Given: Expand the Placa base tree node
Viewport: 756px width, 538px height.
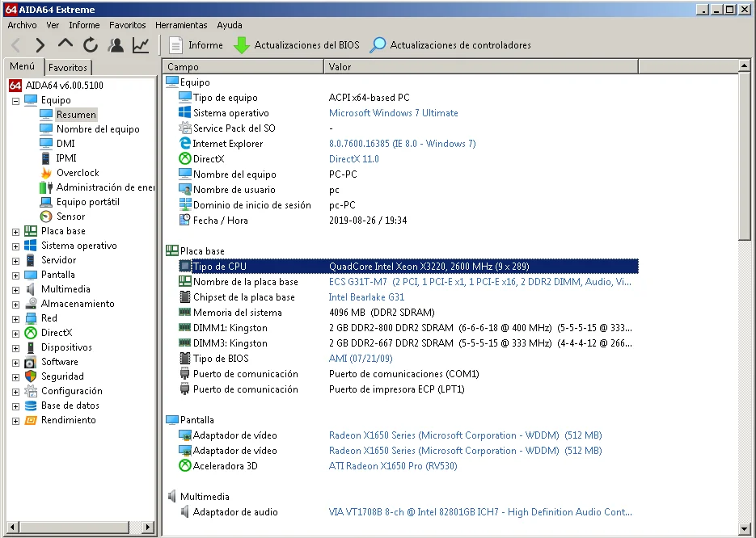Looking at the screenshot, I should click(x=15, y=232).
